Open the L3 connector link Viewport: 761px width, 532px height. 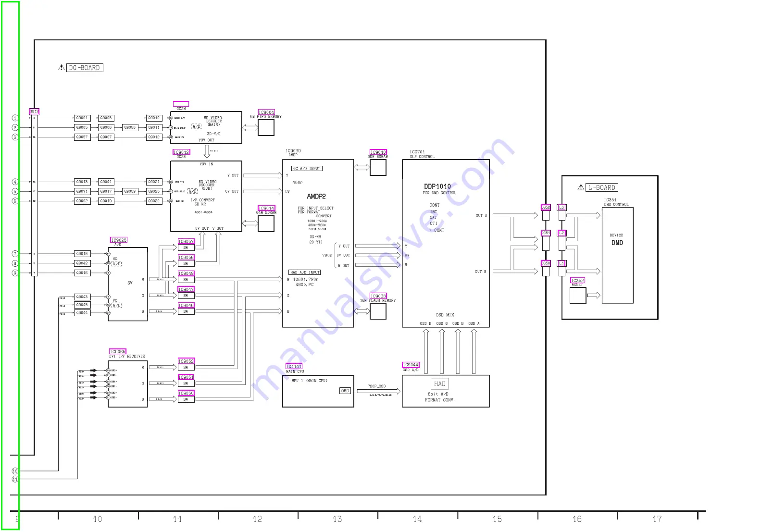561,208
